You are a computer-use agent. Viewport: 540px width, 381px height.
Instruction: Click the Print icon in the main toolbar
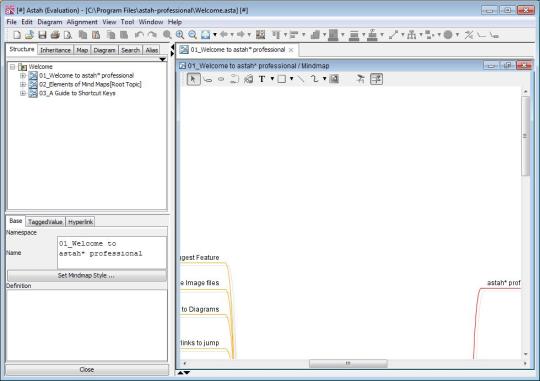[x=55, y=35]
